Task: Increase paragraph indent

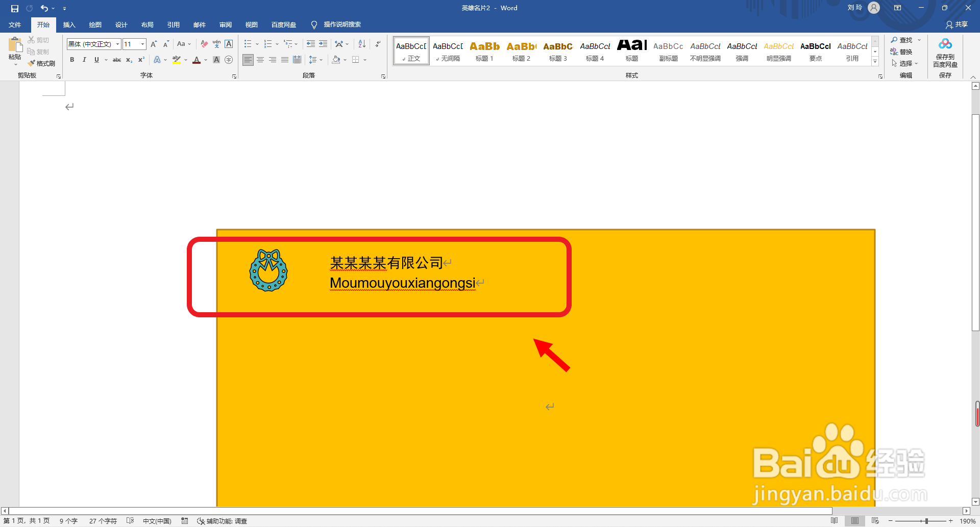Action: tap(323, 44)
